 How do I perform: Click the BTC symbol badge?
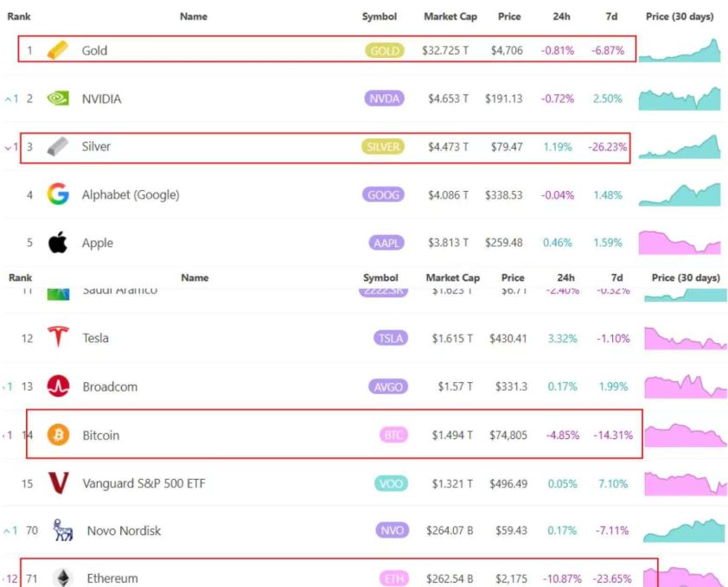tap(393, 435)
